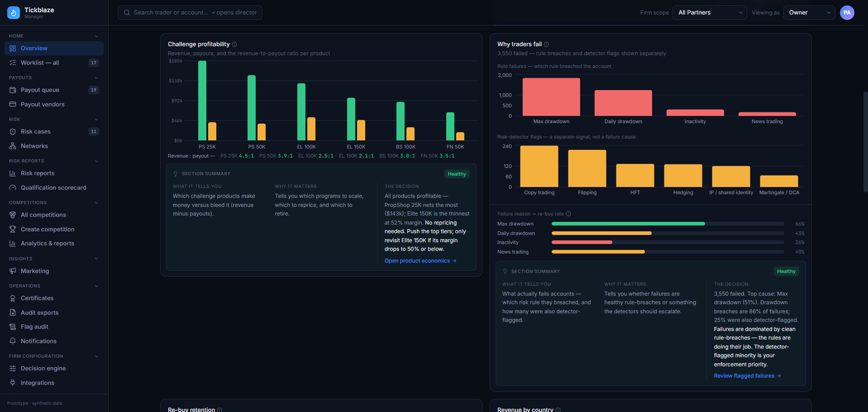This screenshot has height=412, width=868.
Task: Open Payout queue page
Action: 54,90
